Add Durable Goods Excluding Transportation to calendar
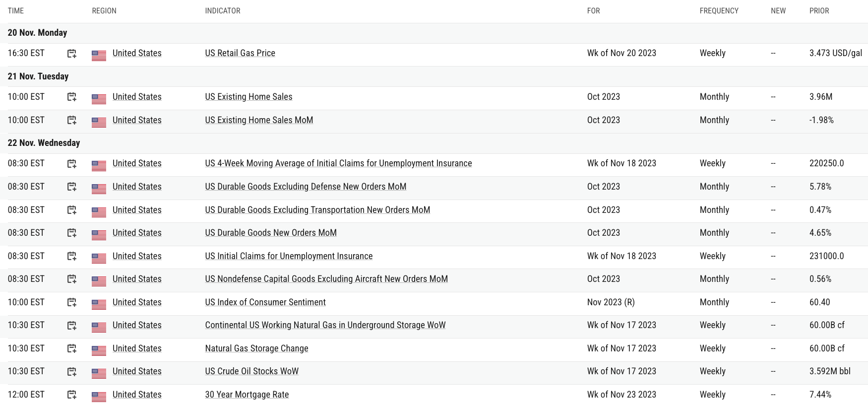 click(x=72, y=210)
